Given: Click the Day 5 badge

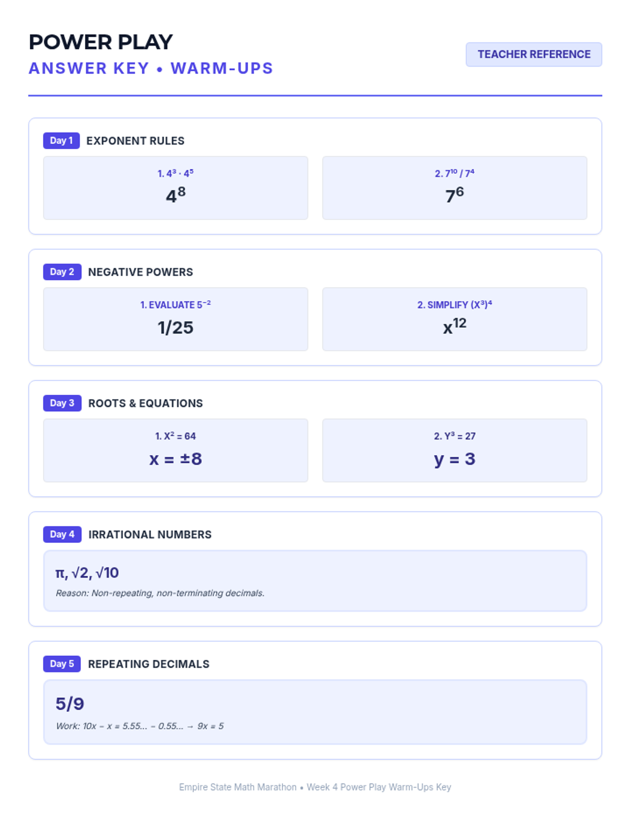Looking at the screenshot, I should [62, 664].
